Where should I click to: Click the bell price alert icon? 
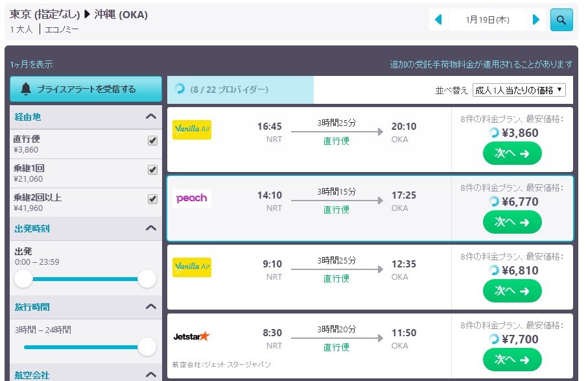click(x=25, y=90)
